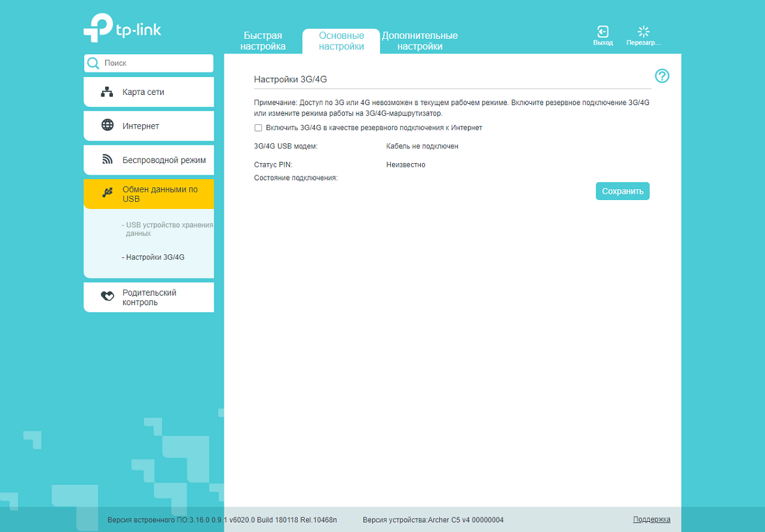Screen dimensions: 765x532
Task: Click the Сохранить button
Action: 623,191
